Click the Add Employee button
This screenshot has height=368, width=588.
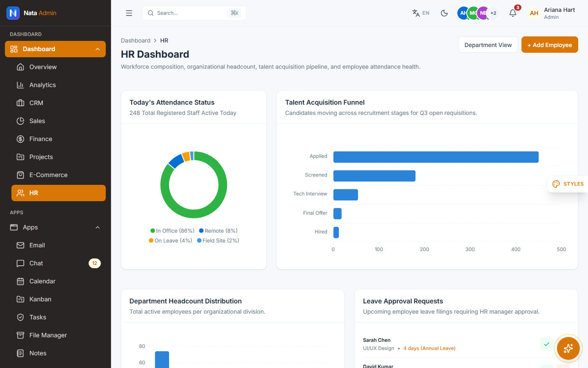[x=550, y=45]
